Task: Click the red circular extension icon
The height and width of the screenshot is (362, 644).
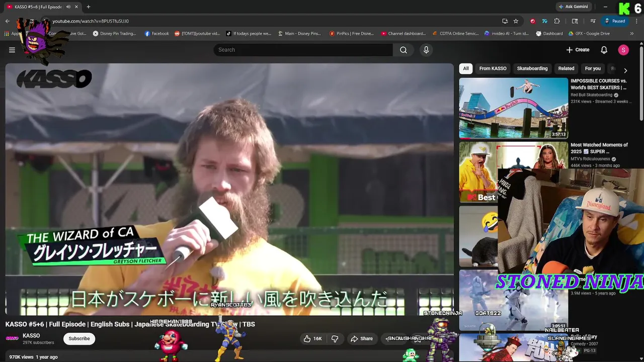Action: click(532, 21)
